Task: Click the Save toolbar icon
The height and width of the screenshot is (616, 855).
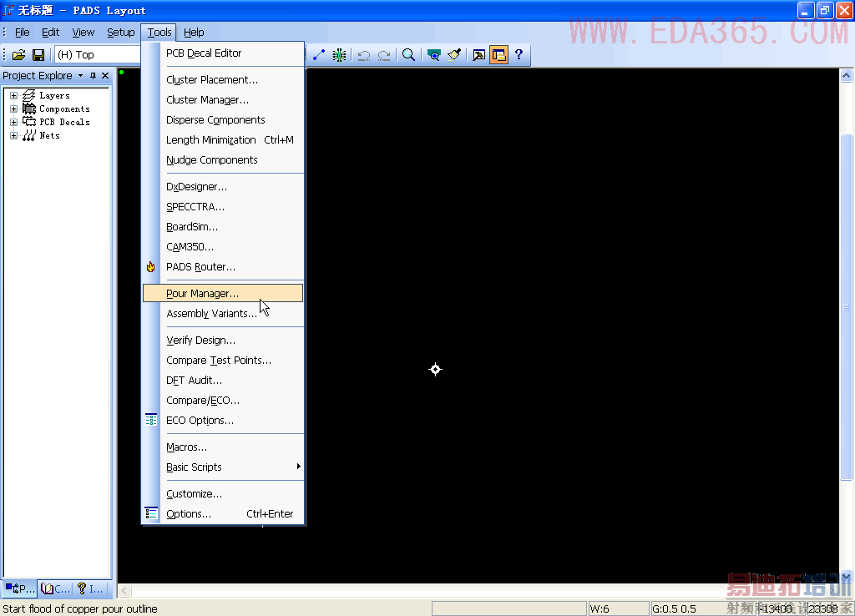Action: tap(38, 55)
